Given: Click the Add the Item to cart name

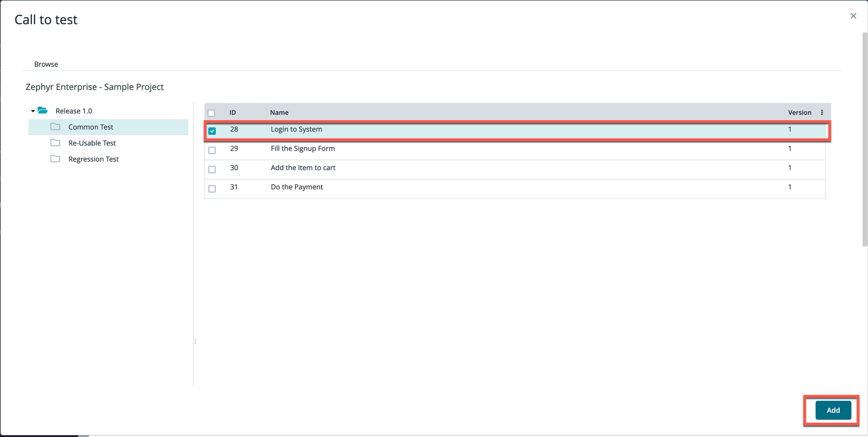Looking at the screenshot, I should tap(303, 168).
